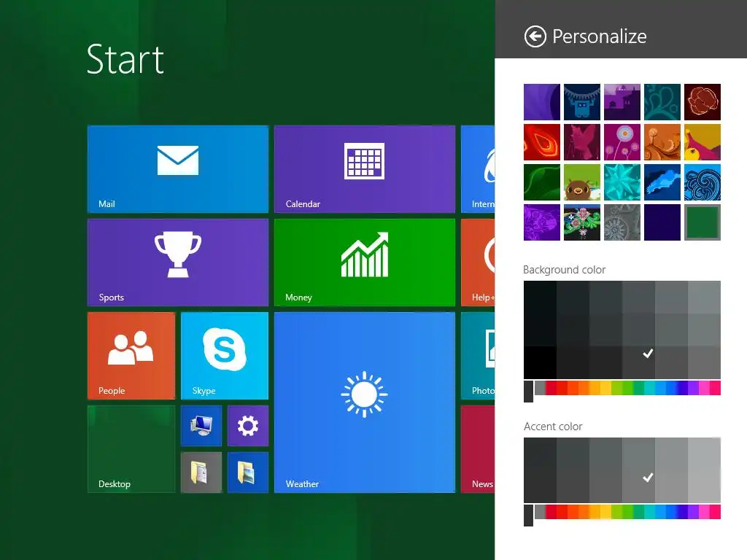Screen dimensions: 747x560
Task: Select the magenta dandelion background pattern
Action: pos(622,142)
